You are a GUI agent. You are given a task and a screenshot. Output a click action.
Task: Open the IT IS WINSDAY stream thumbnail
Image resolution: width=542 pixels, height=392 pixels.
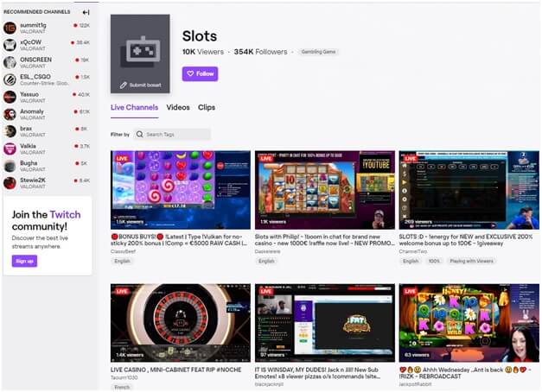tap(325, 323)
